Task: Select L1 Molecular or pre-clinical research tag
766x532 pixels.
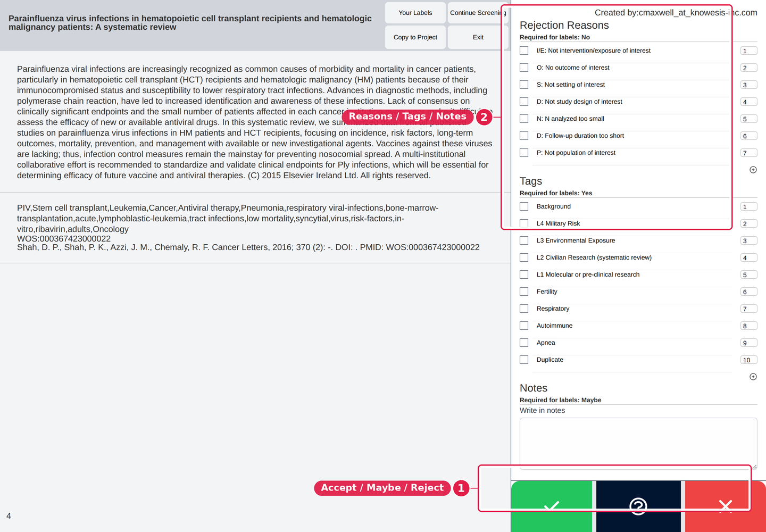Action: (524, 275)
